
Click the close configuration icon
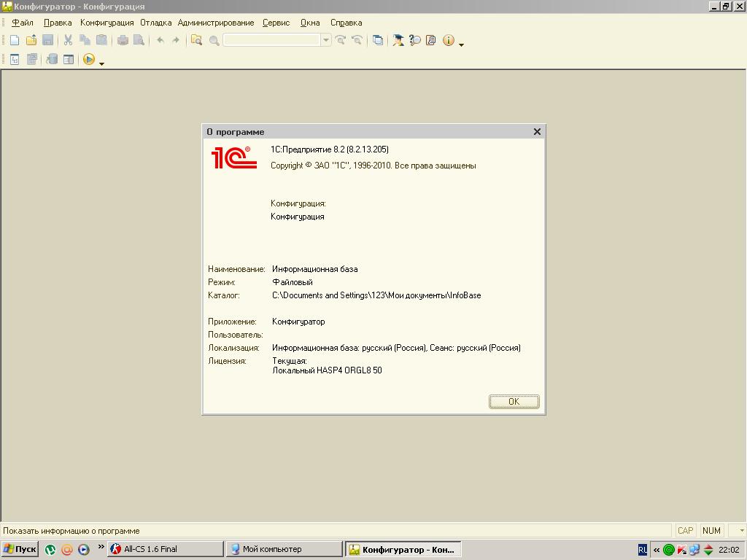(x=32, y=60)
